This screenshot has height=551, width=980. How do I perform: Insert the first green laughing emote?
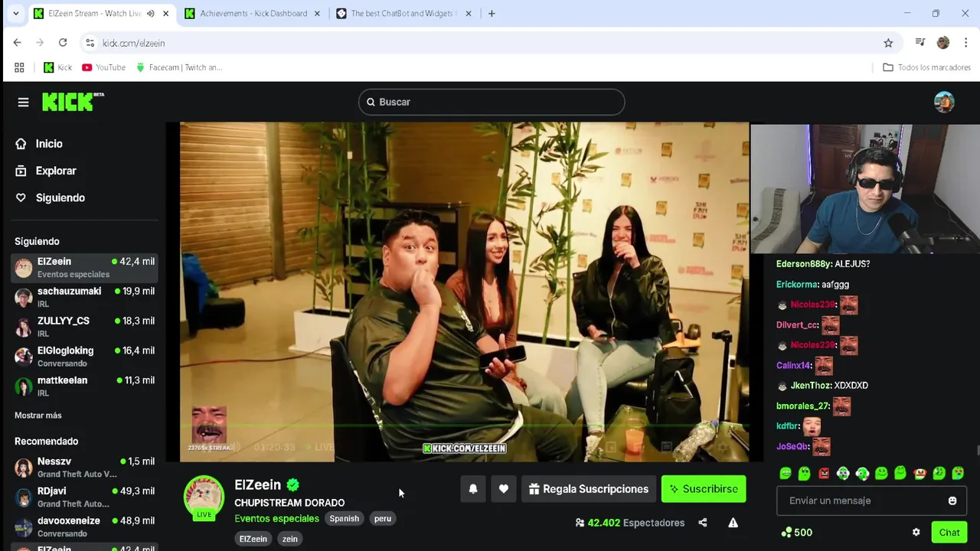click(786, 474)
